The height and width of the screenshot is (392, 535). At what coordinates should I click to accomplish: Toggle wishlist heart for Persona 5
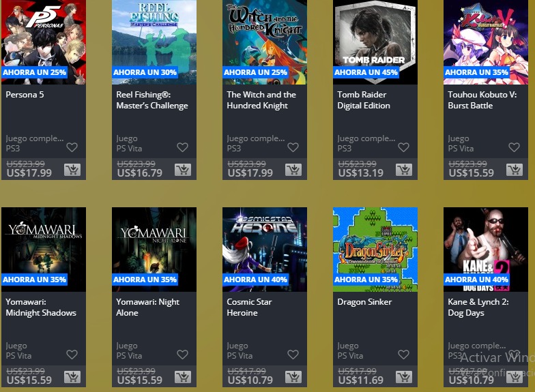(x=72, y=147)
